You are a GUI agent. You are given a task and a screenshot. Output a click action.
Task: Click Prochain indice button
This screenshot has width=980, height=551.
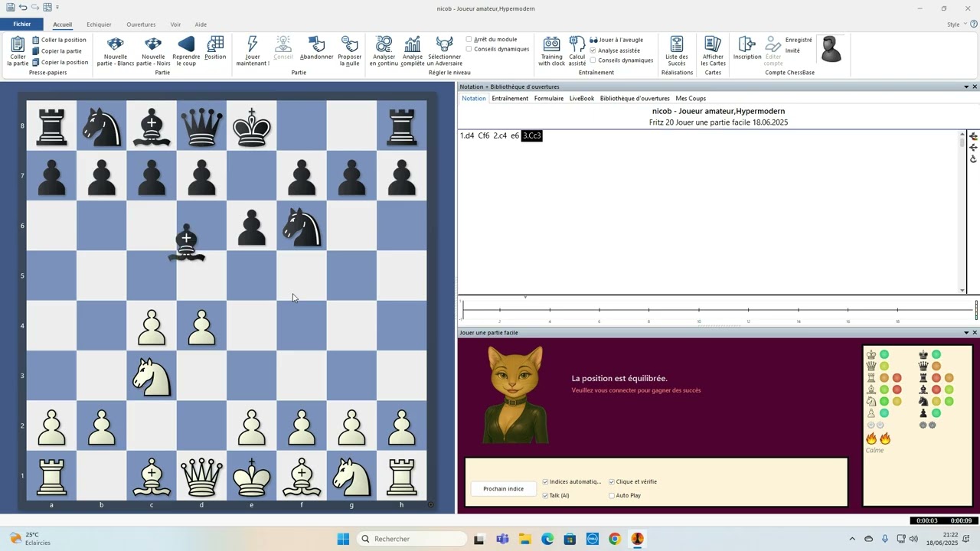(x=504, y=489)
